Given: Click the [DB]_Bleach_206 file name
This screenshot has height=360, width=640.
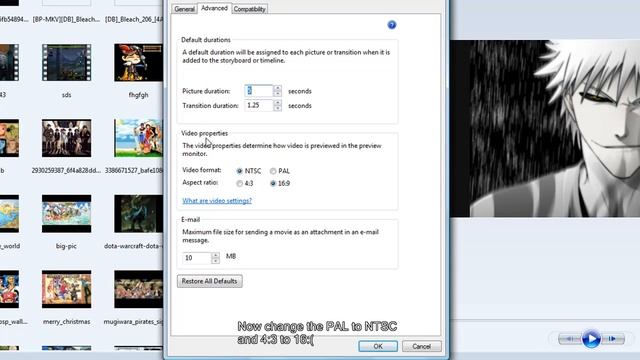Looking at the screenshot, I should click(x=134, y=19).
